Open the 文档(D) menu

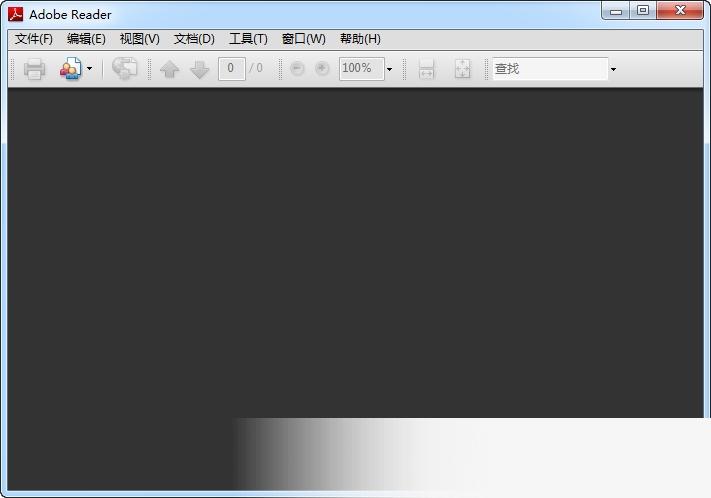tap(194, 39)
